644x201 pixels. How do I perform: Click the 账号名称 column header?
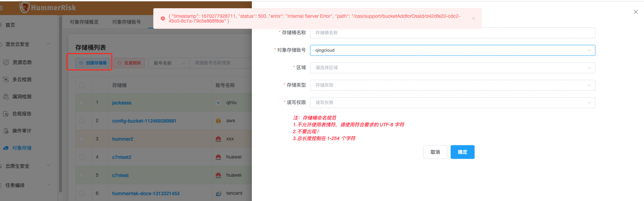[225, 85]
